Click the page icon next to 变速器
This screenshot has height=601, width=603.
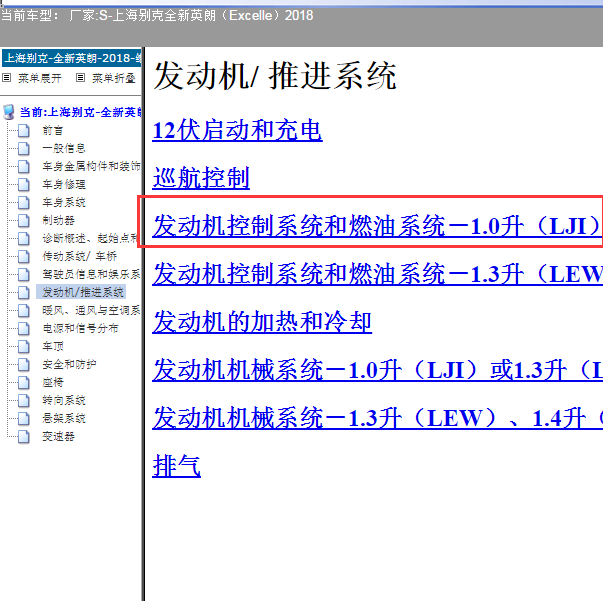24,436
